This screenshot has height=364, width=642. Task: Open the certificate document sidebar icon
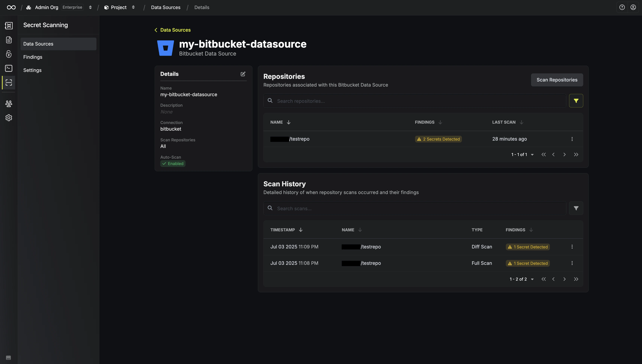pos(9,40)
